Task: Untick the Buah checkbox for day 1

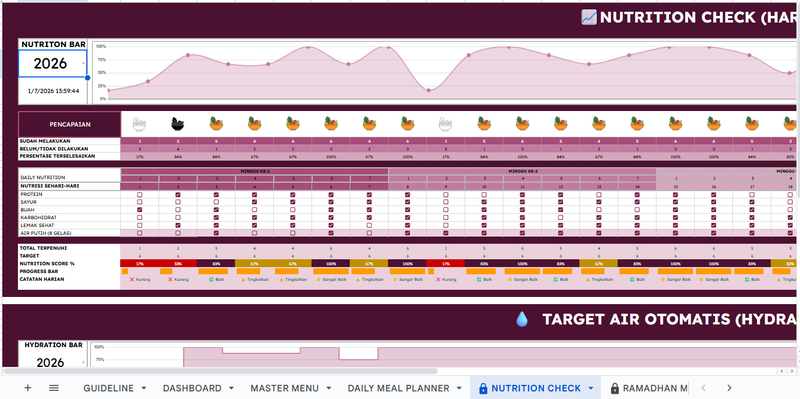Action: click(x=139, y=210)
